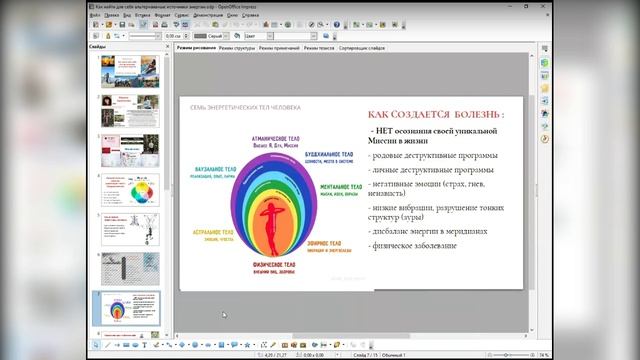Screen dimensions: 640x360
Task: Open the Вставка menu
Action: click(x=142, y=15)
